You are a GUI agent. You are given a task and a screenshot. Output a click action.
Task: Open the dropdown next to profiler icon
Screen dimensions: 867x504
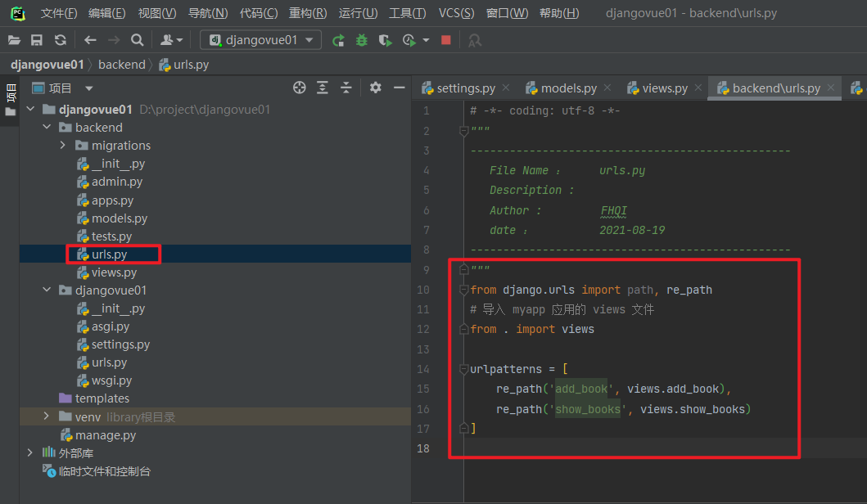click(x=426, y=40)
